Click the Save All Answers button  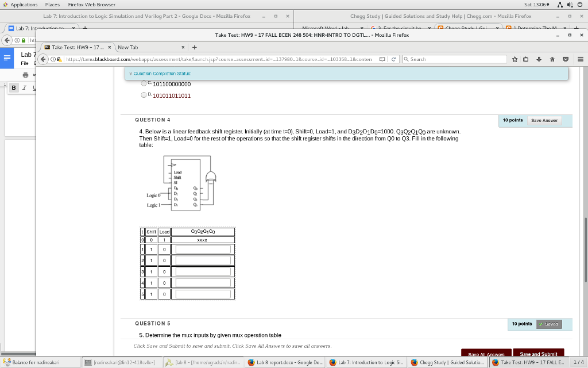486,354
